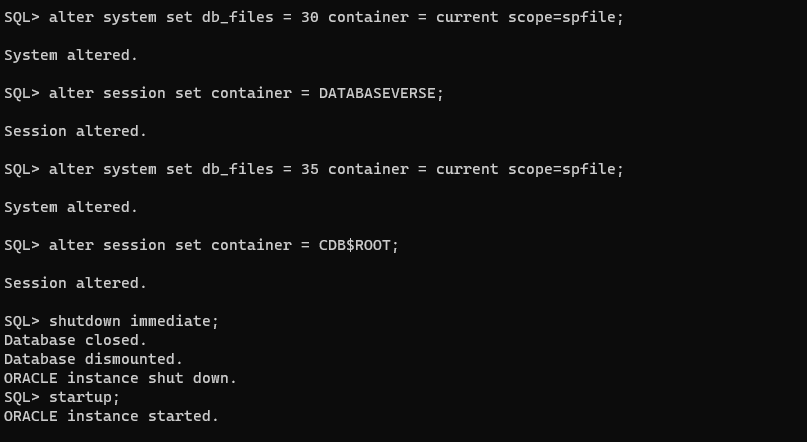Click the 'ORACLE instance shut down.' message

click(120, 378)
